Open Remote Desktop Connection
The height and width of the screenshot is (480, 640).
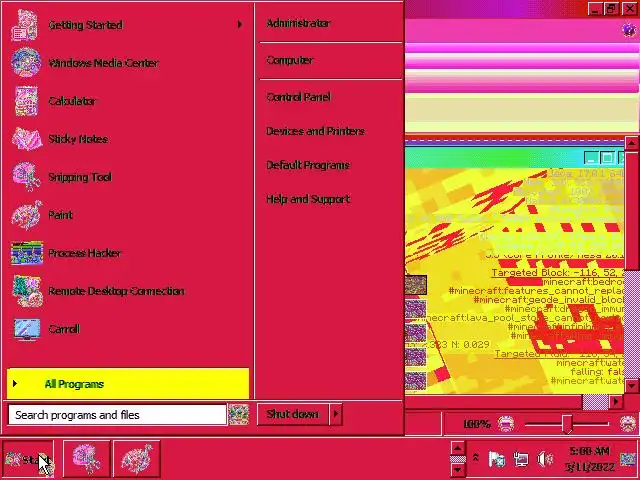pos(127,291)
